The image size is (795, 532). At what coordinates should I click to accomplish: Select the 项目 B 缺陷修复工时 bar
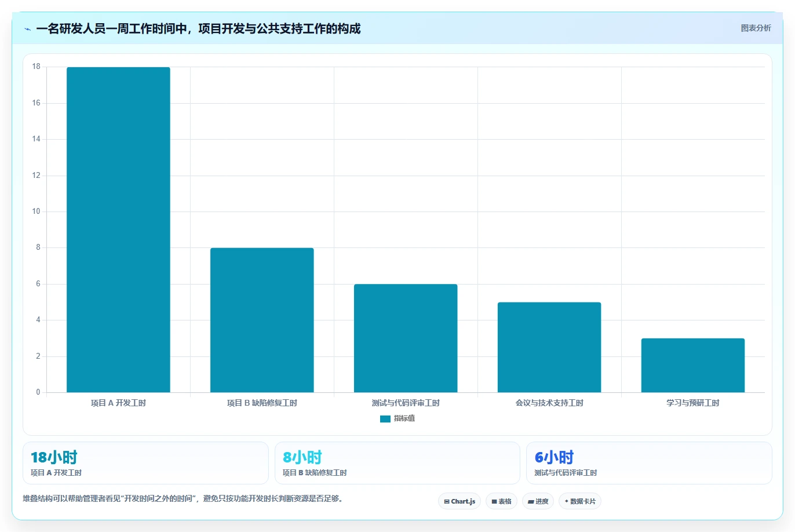[x=262, y=320]
